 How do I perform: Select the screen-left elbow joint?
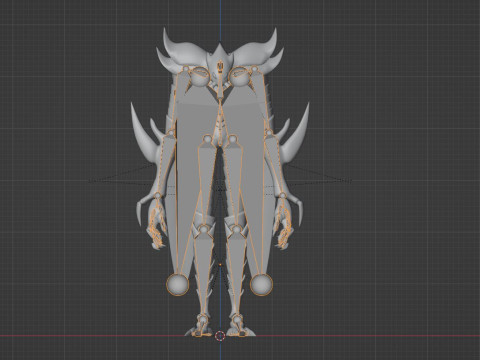click(x=171, y=133)
